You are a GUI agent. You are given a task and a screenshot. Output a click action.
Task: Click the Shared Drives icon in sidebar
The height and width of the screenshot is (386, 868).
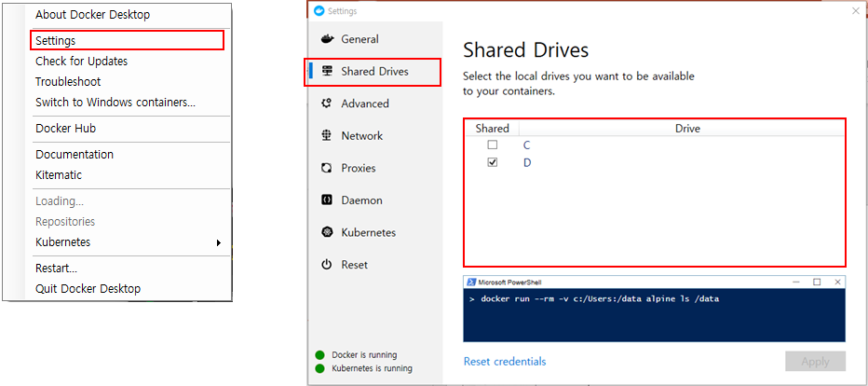(x=327, y=72)
